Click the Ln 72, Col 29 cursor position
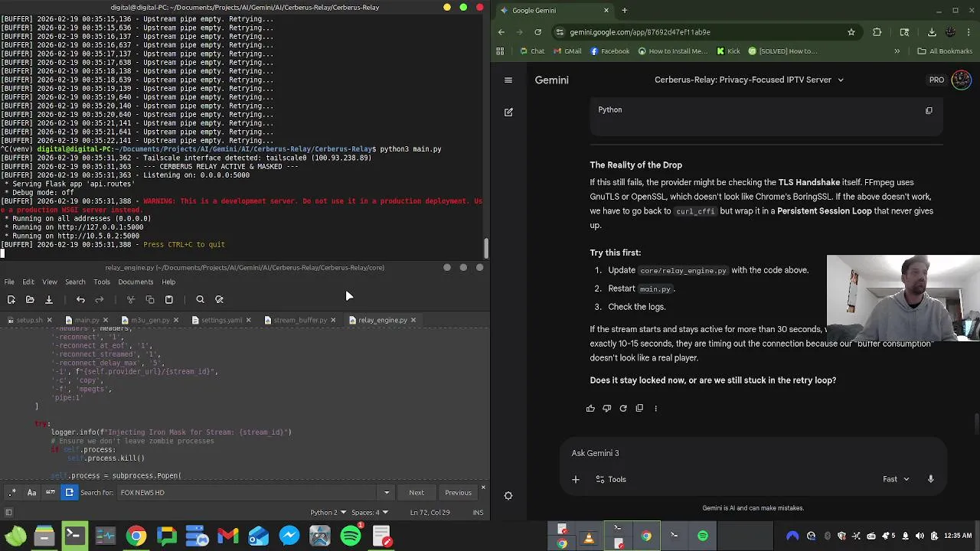 pyautogui.click(x=429, y=513)
